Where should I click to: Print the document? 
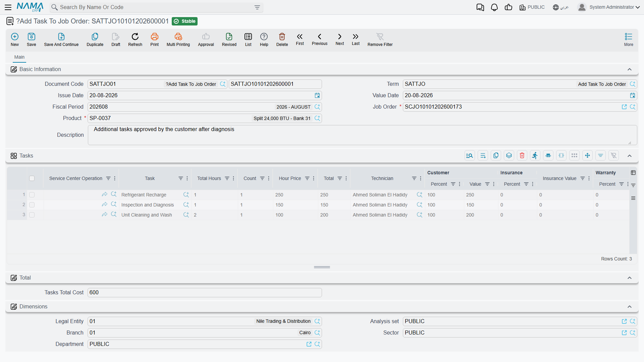pos(155,39)
